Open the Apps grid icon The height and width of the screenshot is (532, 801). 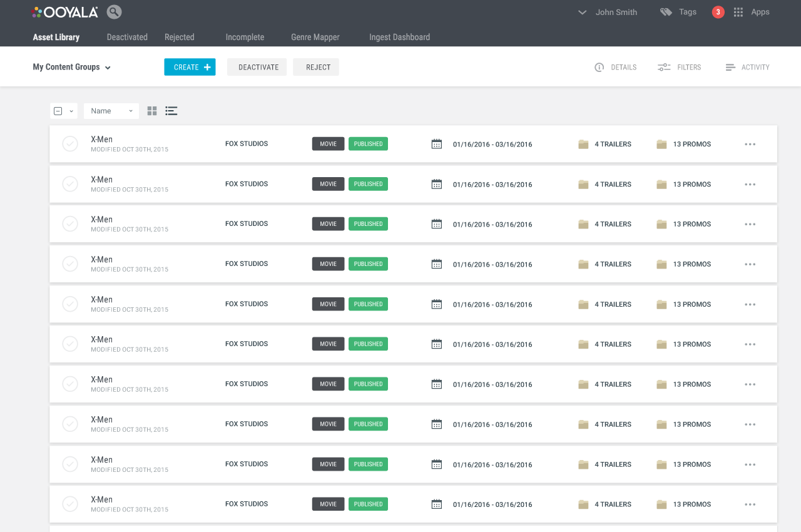pos(738,12)
